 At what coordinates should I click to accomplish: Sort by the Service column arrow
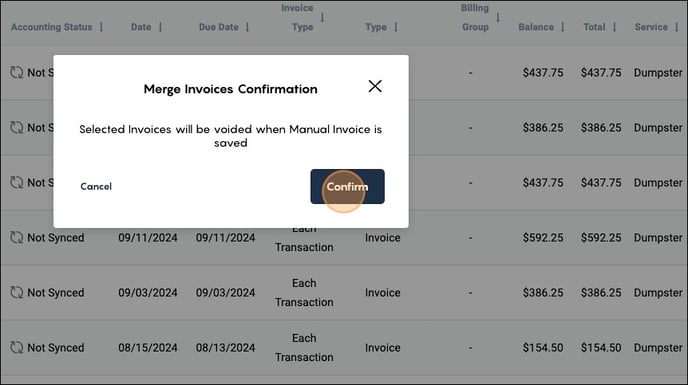(x=677, y=27)
